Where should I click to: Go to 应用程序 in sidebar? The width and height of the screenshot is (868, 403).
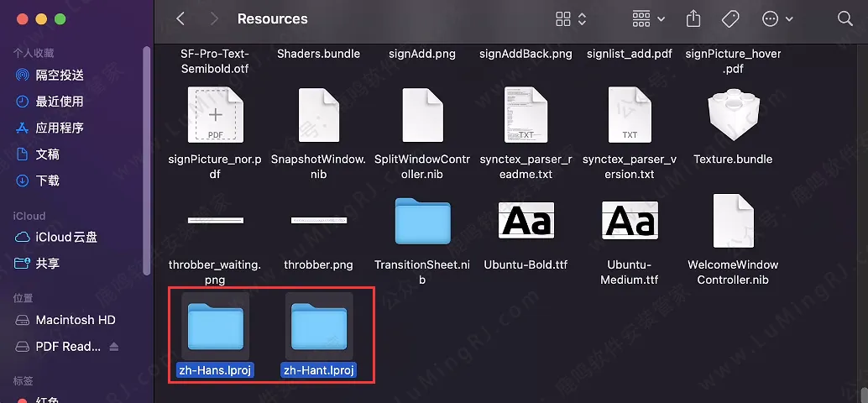(x=59, y=128)
